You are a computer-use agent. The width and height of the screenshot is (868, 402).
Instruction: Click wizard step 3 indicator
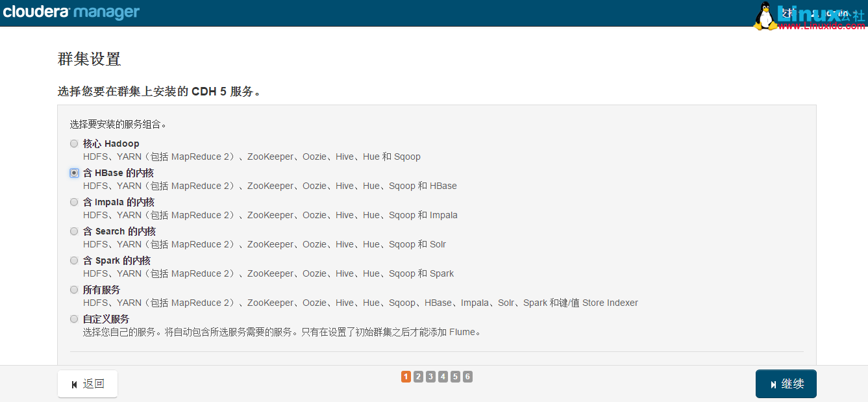(x=430, y=376)
